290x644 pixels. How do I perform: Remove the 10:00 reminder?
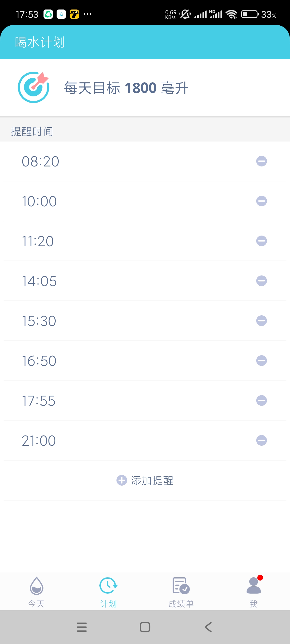[261, 201]
